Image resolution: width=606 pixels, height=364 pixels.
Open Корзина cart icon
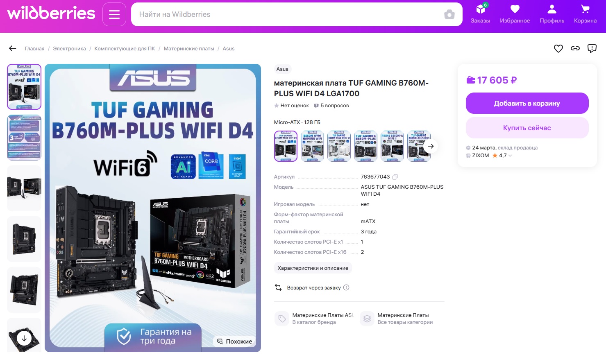[x=585, y=14]
